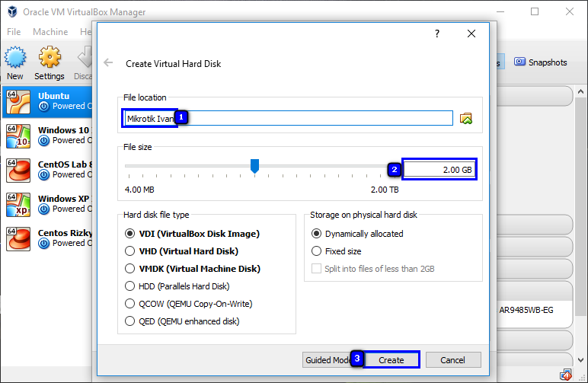588x383 pixels.
Task: Click the back arrow in the wizard
Action: (x=108, y=63)
